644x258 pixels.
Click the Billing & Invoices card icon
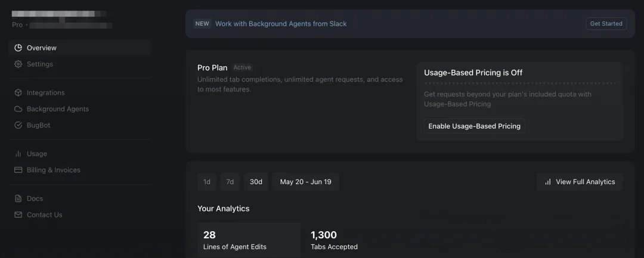tap(18, 170)
